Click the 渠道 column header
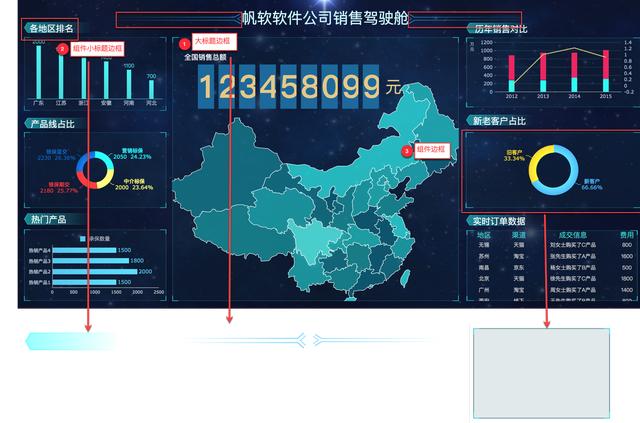 pos(519,235)
